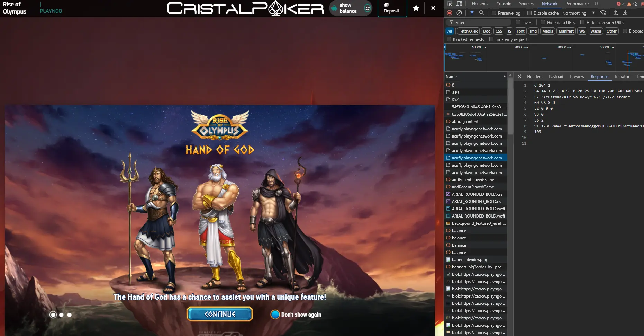Screen dimensions: 644x336
Task: Filter requests by CSS
Action: point(499,31)
